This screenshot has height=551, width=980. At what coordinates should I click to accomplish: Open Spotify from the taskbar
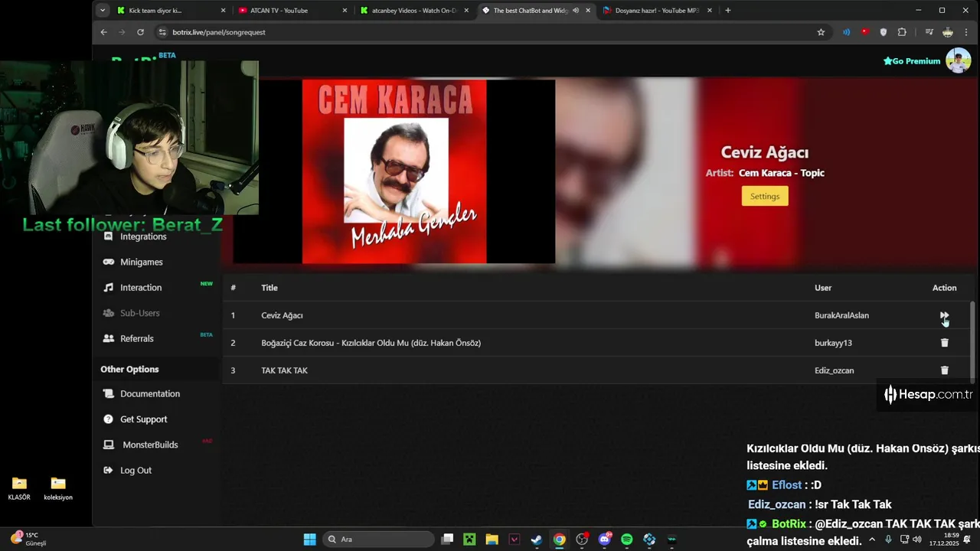[x=627, y=540]
